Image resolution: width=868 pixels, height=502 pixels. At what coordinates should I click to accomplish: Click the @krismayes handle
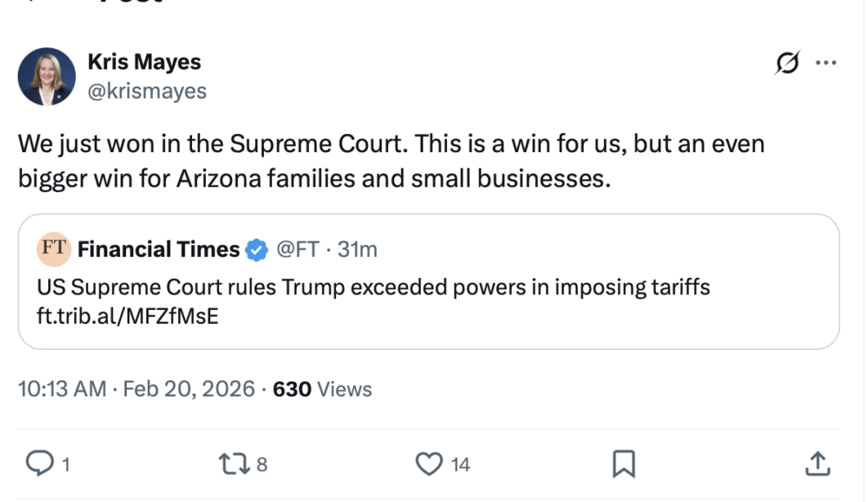[x=147, y=91]
